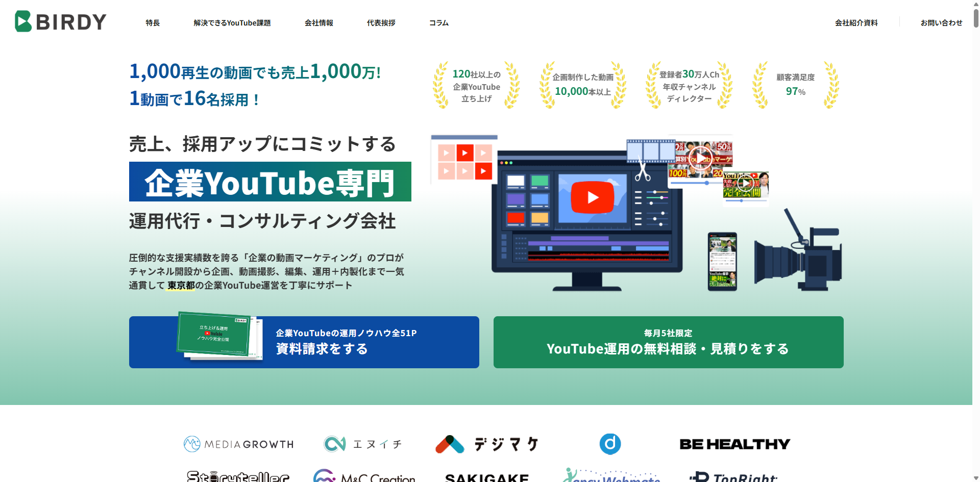Click the MEDIA GROWTH logo

pos(238,444)
